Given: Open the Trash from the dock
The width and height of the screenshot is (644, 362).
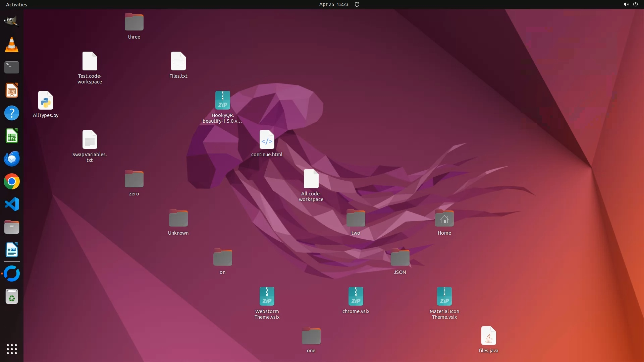Looking at the screenshot, I should [x=11, y=297].
